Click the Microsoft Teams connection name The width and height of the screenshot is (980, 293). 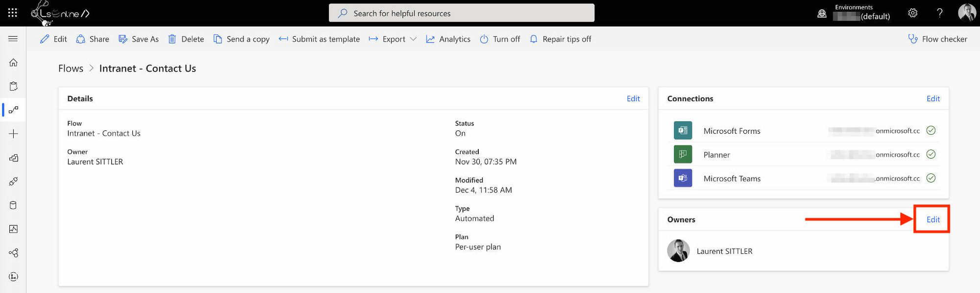(x=732, y=179)
